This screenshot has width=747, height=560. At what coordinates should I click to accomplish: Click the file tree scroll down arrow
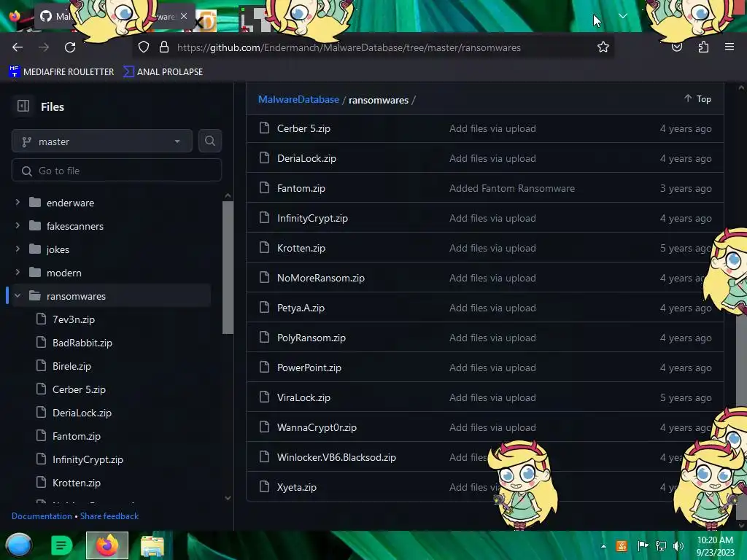click(228, 498)
